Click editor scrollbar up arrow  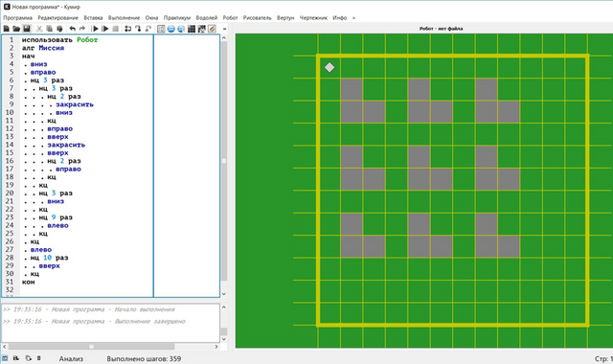tap(224, 37)
